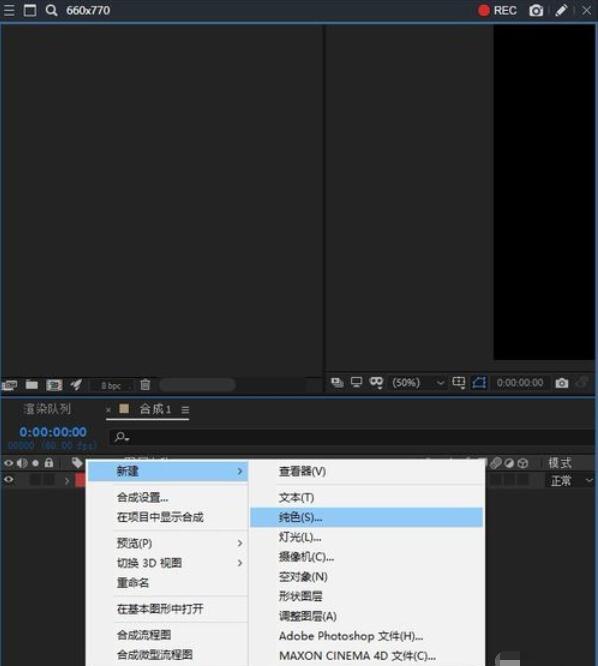Click the 3D layer cube column header icon
The image size is (598, 666).
[523, 463]
